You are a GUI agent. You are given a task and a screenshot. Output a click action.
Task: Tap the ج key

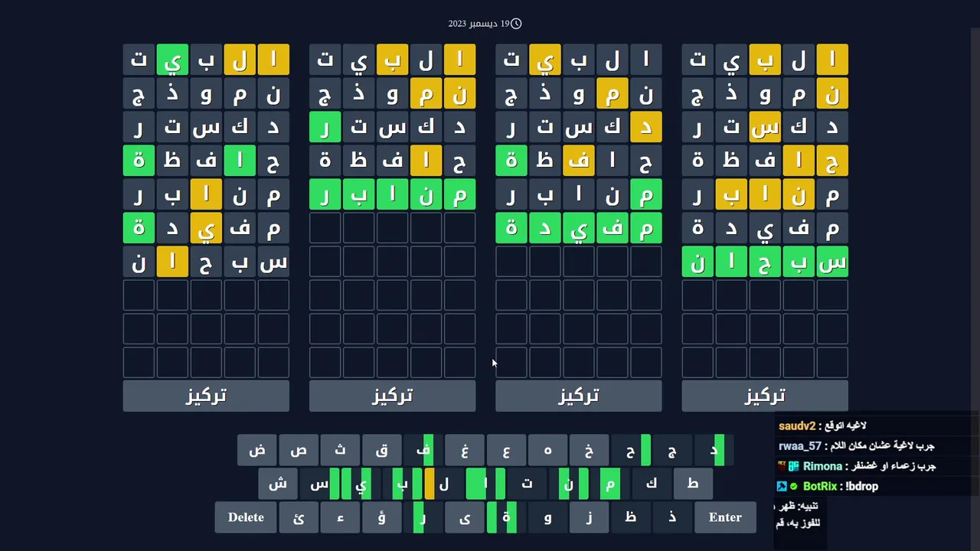671,450
